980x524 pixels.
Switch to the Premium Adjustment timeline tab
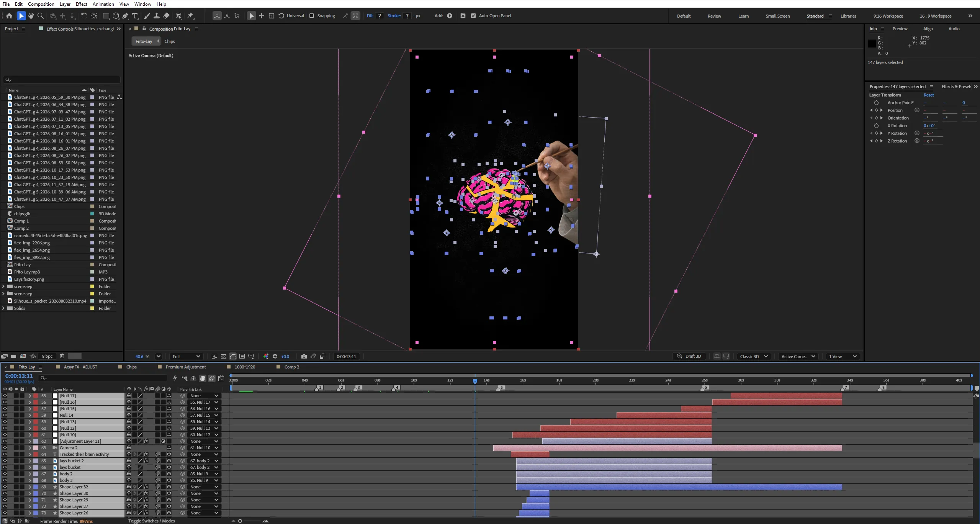(186, 367)
